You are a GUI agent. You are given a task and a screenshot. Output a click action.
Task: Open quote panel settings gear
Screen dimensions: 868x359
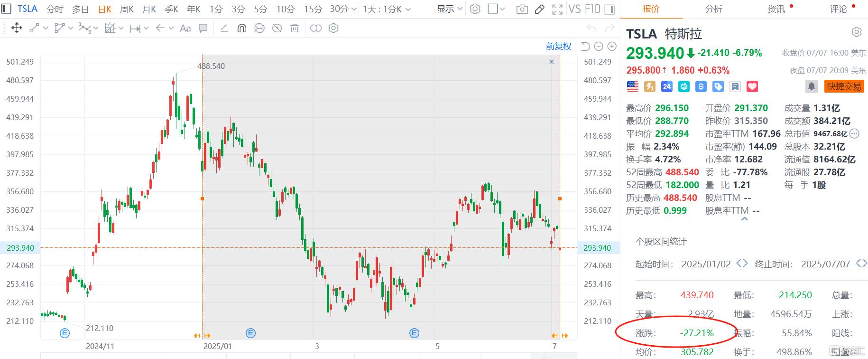(856, 32)
